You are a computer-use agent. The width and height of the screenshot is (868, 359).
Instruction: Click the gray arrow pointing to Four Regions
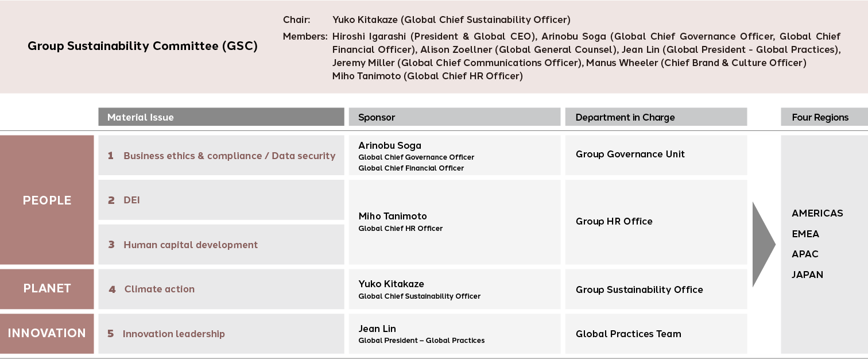[764, 244]
